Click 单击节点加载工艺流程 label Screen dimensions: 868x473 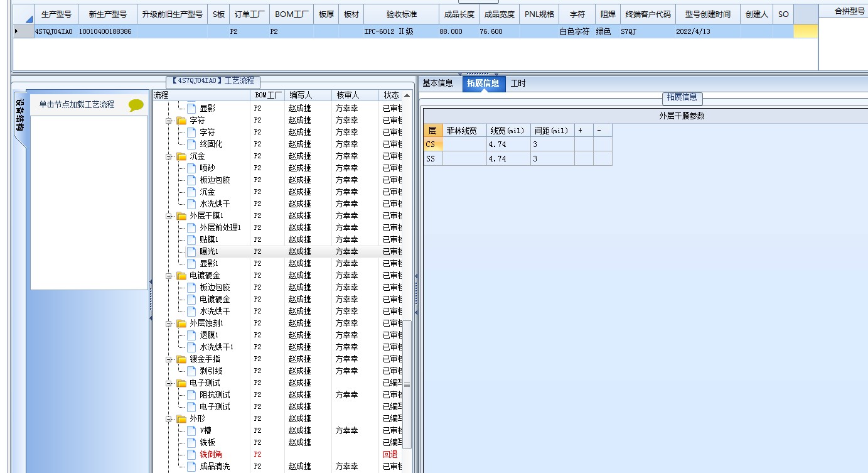point(77,105)
